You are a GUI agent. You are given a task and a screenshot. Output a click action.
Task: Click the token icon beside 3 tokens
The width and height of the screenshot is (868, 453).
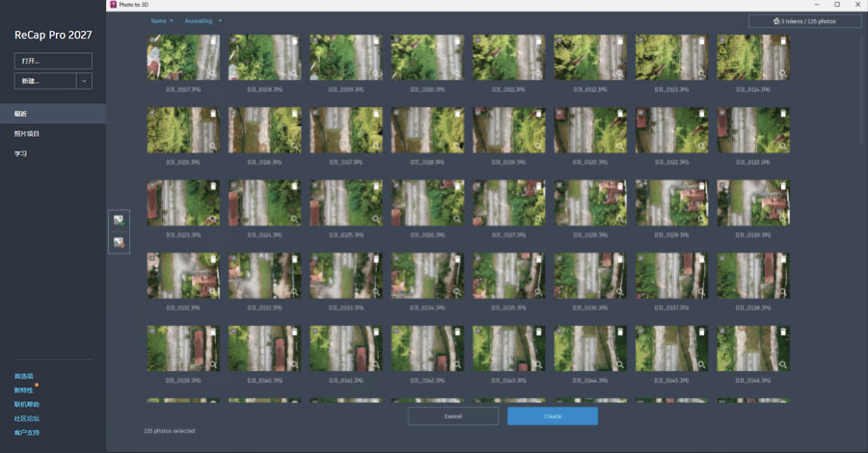pyautogui.click(x=776, y=21)
